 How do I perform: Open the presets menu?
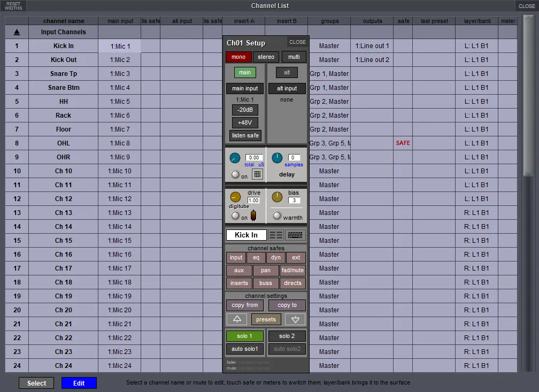266,319
